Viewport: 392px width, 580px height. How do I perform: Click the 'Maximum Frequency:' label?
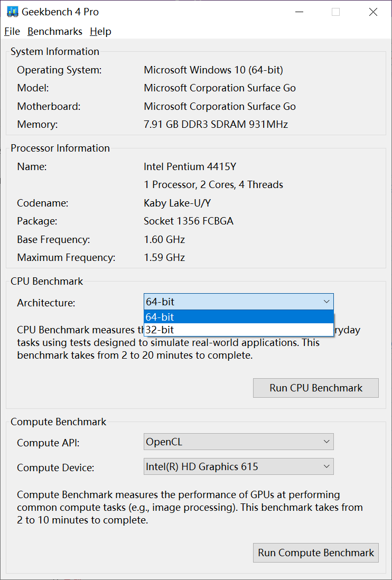(x=66, y=257)
